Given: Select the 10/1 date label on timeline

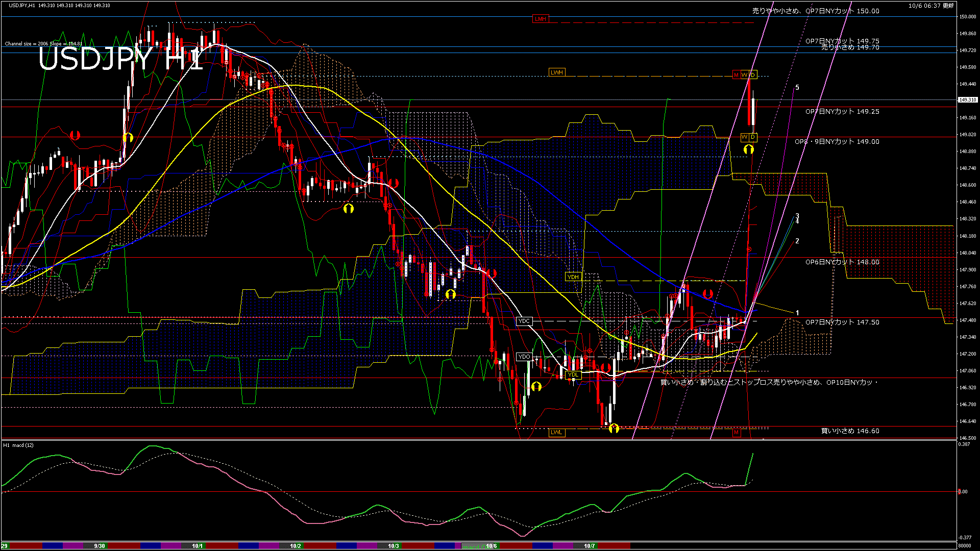Looking at the screenshot, I should 198,546.
